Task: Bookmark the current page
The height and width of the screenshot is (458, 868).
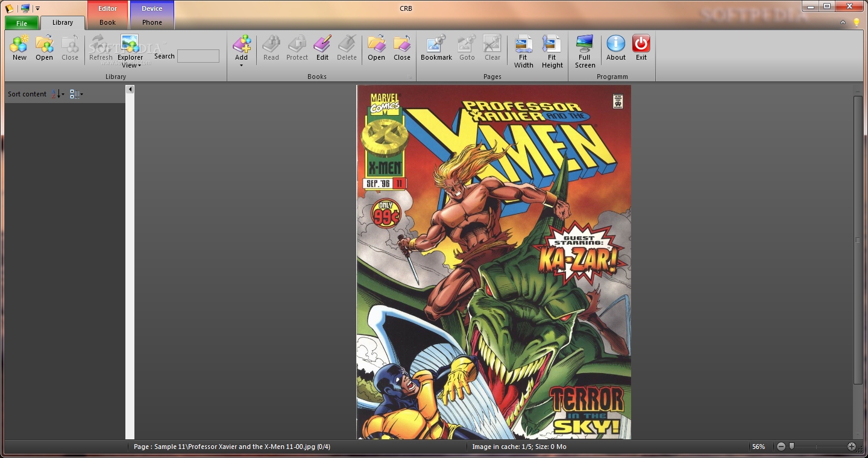Action: pyautogui.click(x=436, y=48)
